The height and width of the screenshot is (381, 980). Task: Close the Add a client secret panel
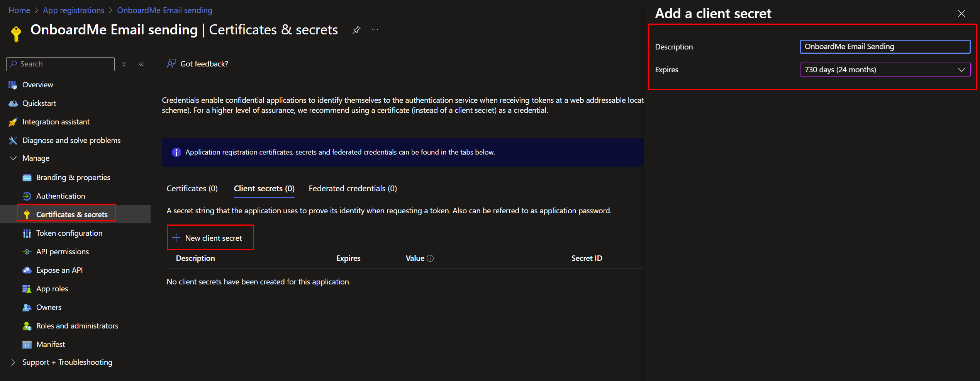[x=961, y=14]
